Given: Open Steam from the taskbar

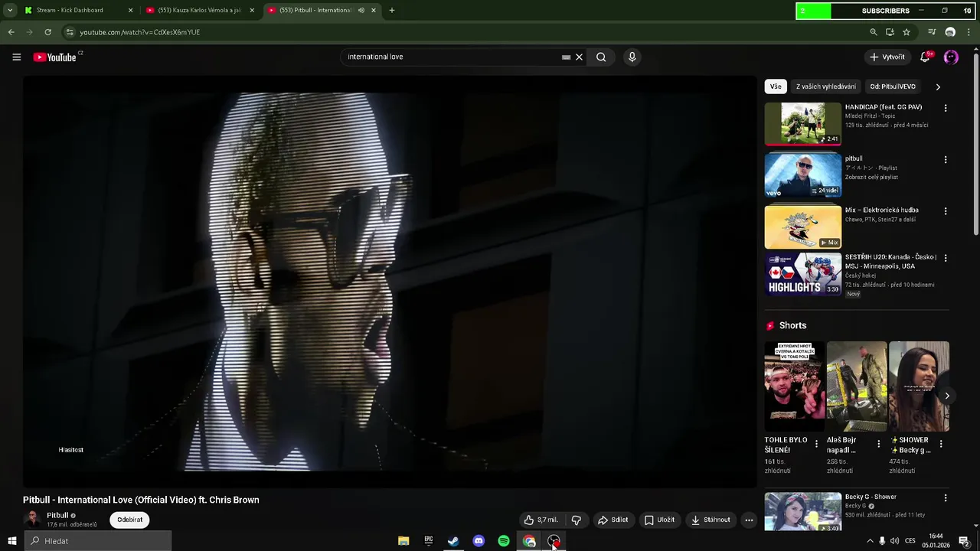Looking at the screenshot, I should (x=453, y=541).
